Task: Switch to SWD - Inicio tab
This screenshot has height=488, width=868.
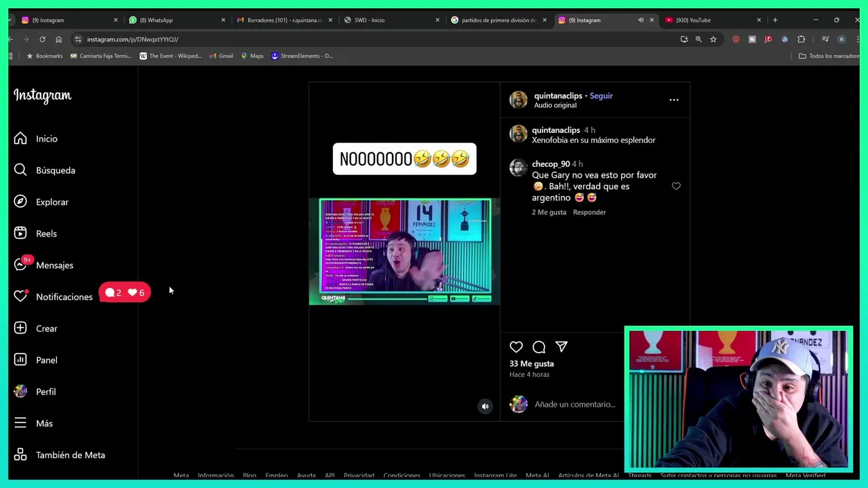Action: pyautogui.click(x=391, y=20)
